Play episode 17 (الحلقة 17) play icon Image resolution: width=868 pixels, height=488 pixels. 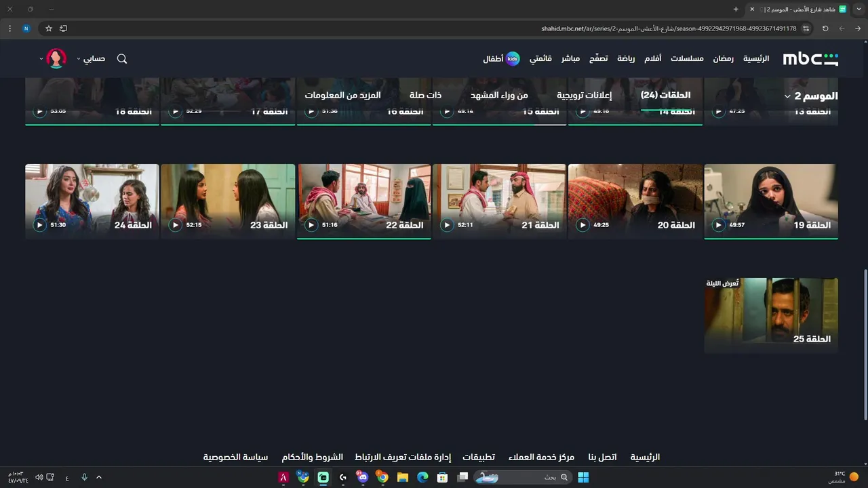click(x=176, y=111)
